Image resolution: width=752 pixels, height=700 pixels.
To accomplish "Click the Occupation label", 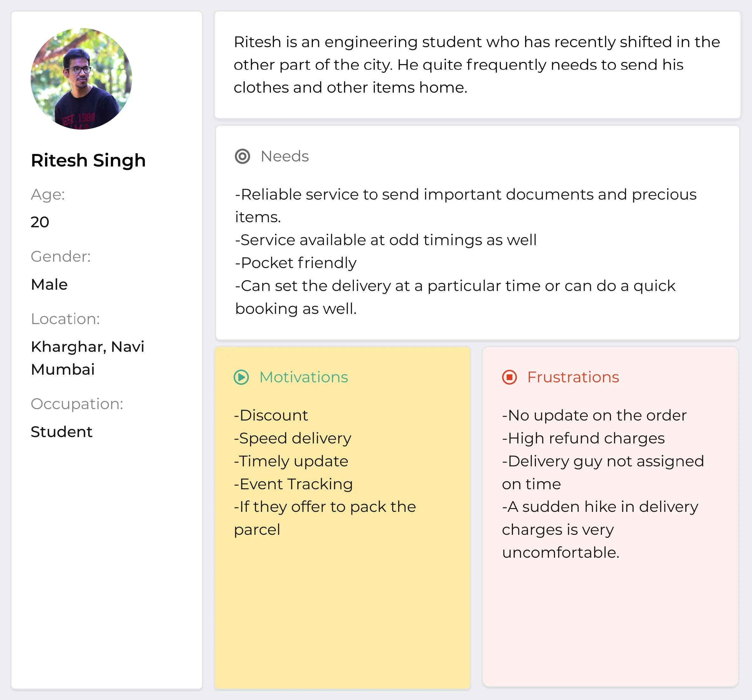I will pos(77,404).
